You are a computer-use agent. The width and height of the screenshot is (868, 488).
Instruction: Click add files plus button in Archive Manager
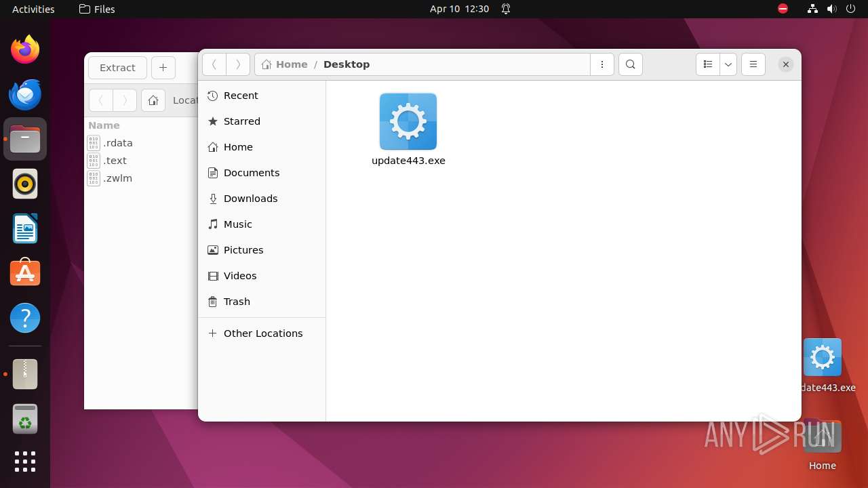pos(163,68)
